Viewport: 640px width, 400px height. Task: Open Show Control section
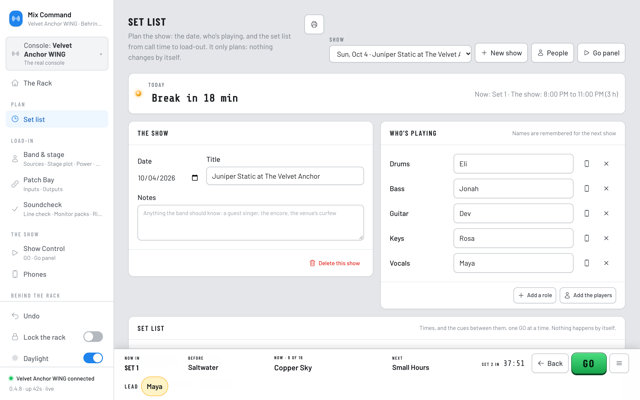[x=57, y=253]
